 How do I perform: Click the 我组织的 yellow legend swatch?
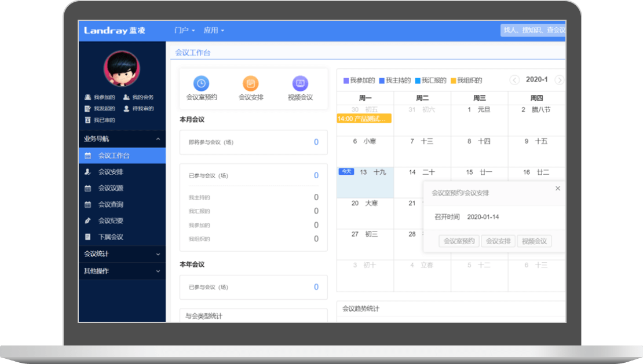click(453, 81)
